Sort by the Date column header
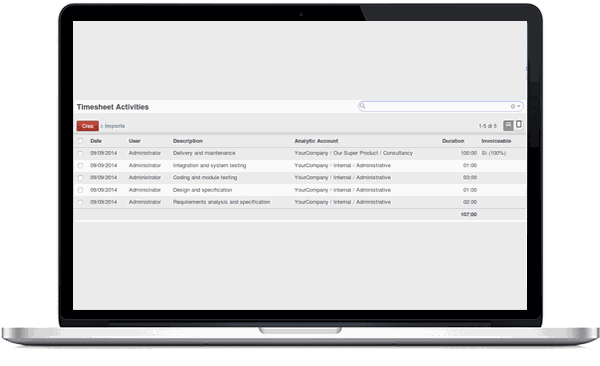The width and height of the screenshot is (600, 366). (x=96, y=141)
